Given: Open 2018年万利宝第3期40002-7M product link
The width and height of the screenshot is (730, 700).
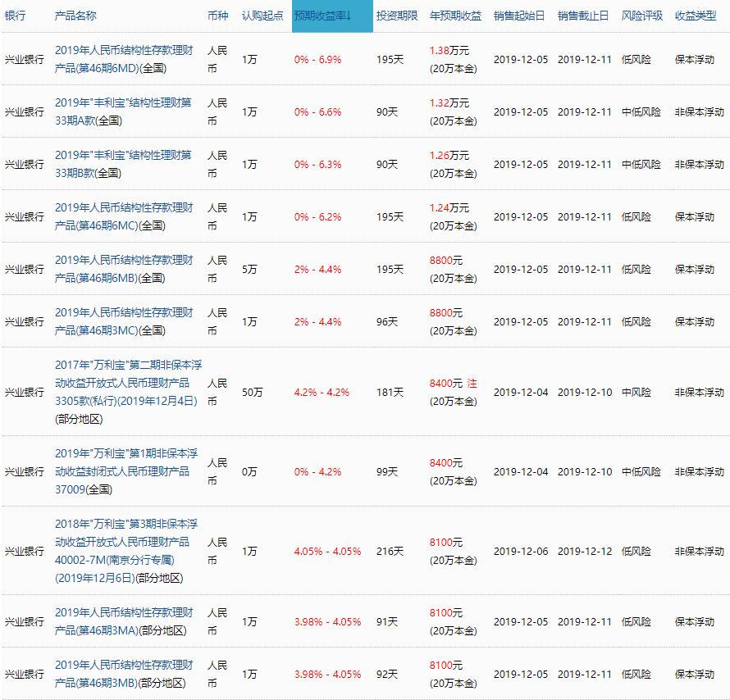Looking at the screenshot, I should coord(126,551).
